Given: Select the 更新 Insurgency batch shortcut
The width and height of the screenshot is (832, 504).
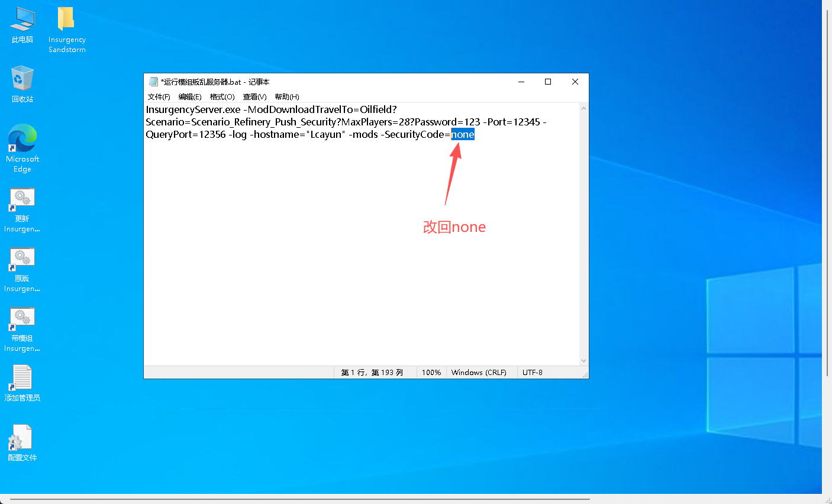Looking at the screenshot, I should pyautogui.click(x=22, y=210).
